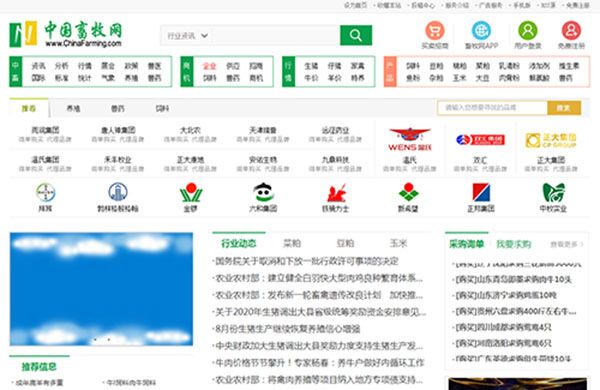Select the 玉米 news tab
The height and width of the screenshot is (390, 600).
[398, 243]
